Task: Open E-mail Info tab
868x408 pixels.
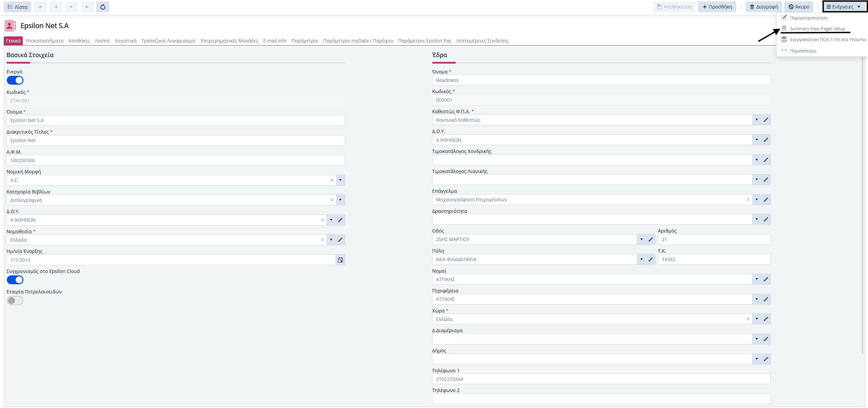Action: tap(275, 41)
